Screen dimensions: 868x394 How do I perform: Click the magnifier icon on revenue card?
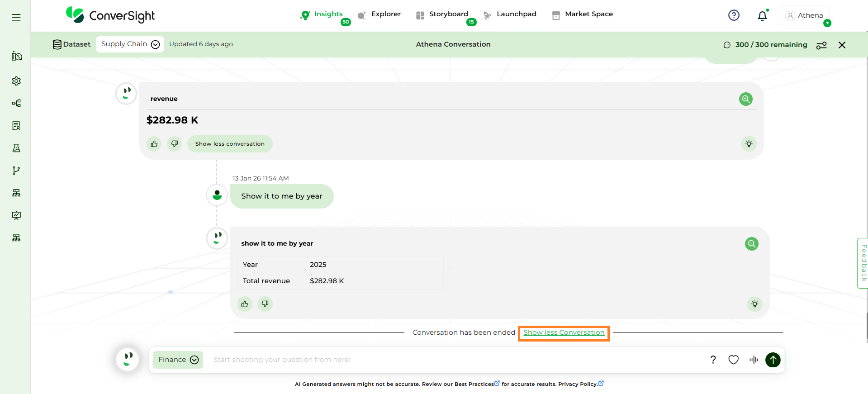click(x=745, y=99)
